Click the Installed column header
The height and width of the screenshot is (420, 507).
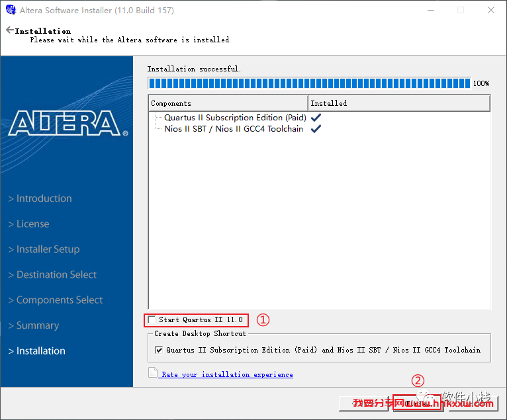[399, 103]
